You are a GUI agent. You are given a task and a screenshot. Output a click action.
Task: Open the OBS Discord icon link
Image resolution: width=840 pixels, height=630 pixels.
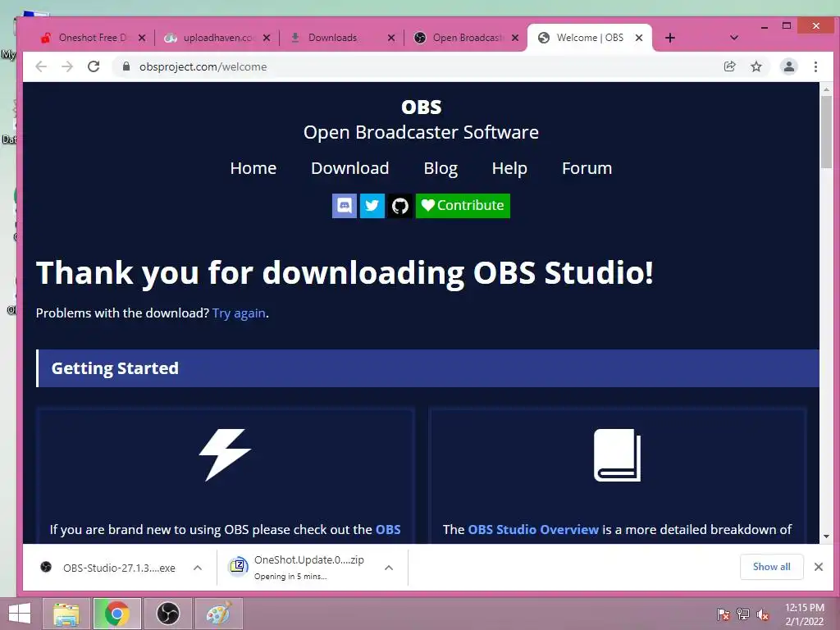tap(345, 206)
